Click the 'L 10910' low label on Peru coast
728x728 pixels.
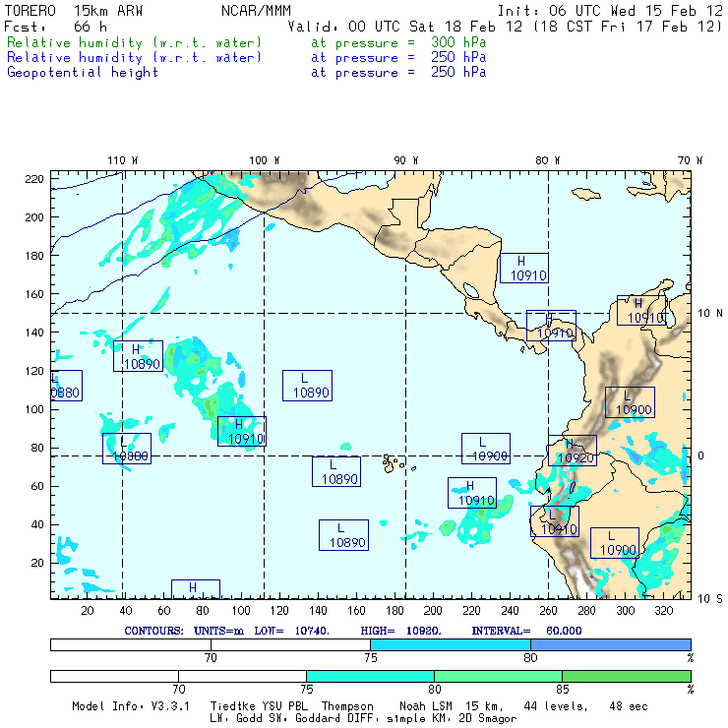(x=555, y=521)
